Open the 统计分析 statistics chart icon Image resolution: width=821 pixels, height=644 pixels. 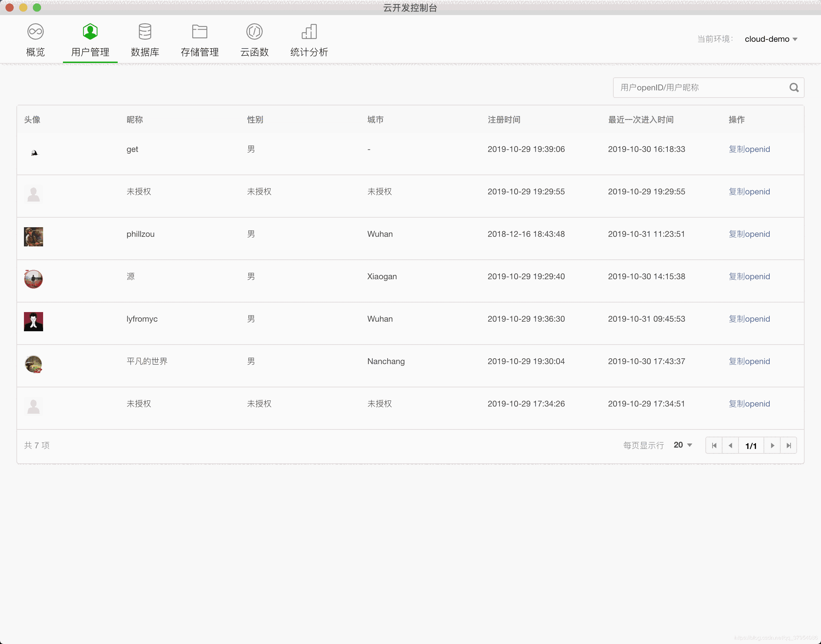[309, 32]
